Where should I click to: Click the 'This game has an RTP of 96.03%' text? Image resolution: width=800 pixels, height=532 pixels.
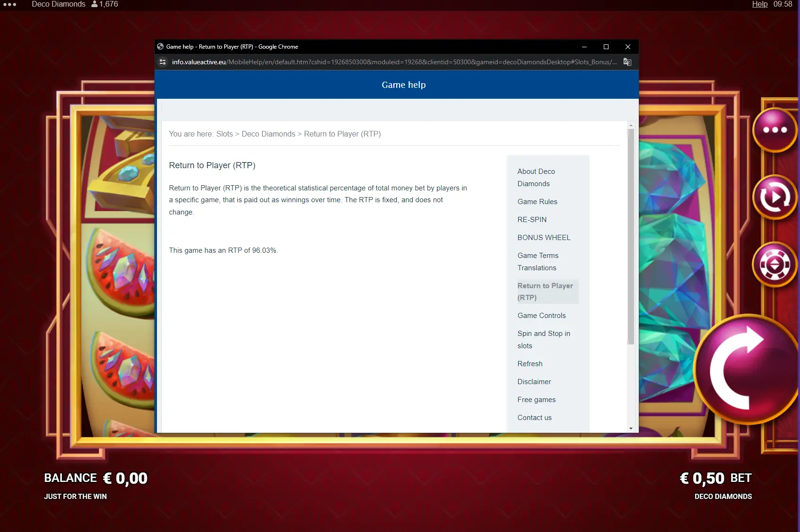[x=224, y=250]
